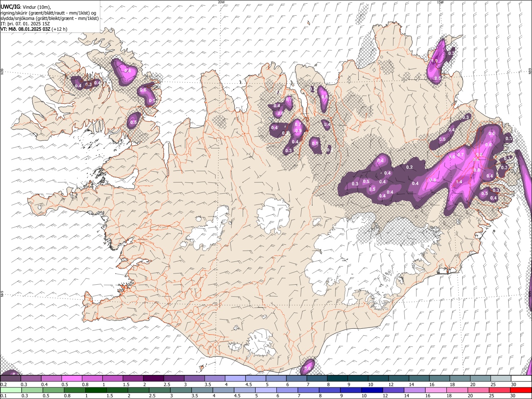532x399 pixels.
Task: Pick blue rain scale swatch between 8 and 9
Action: pyautogui.click(x=330, y=390)
